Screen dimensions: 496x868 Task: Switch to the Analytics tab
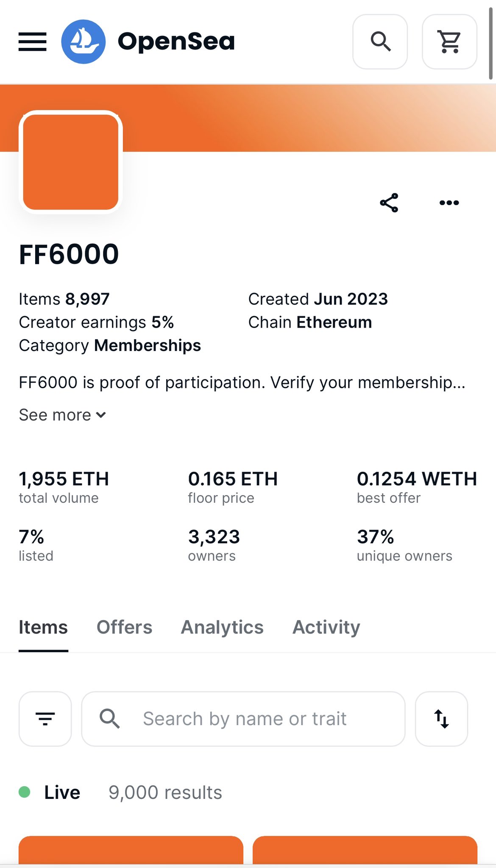pyautogui.click(x=222, y=627)
